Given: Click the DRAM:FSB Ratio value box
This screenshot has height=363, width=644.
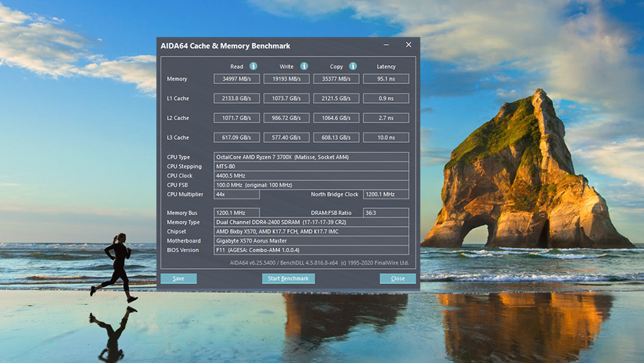Looking at the screenshot, I should (386, 213).
